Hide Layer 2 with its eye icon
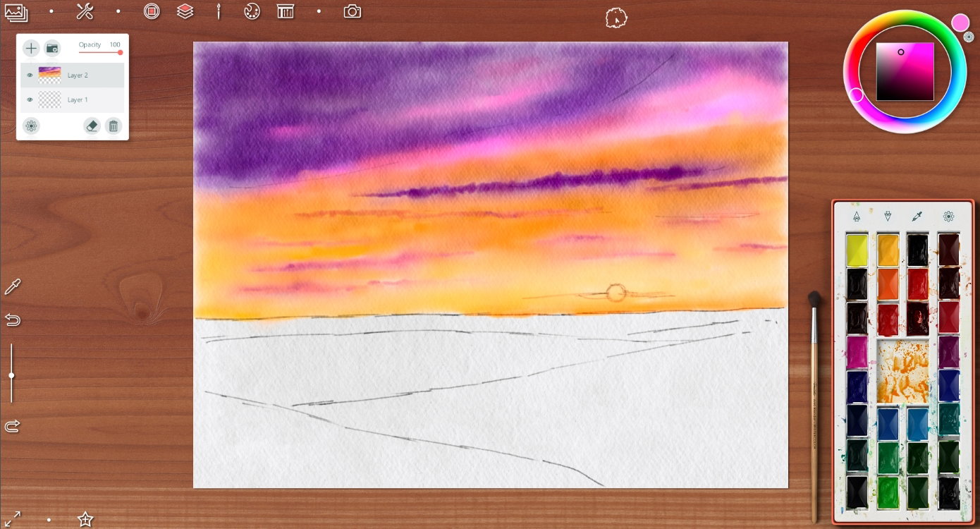Screen dimensions: 980x529 coord(30,75)
